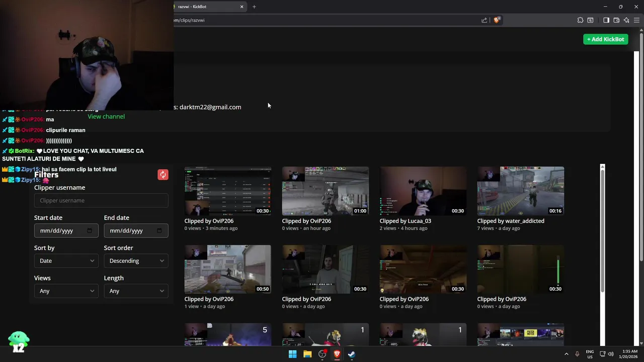Open the Brave hamburger main menu

click(x=636, y=20)
